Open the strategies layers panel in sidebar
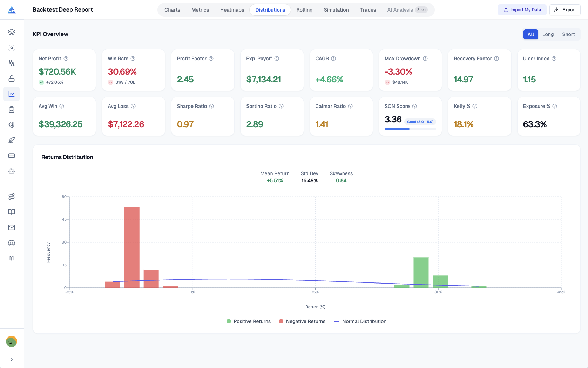The width and height of the screenshot is (588, 368). (12, 32)
